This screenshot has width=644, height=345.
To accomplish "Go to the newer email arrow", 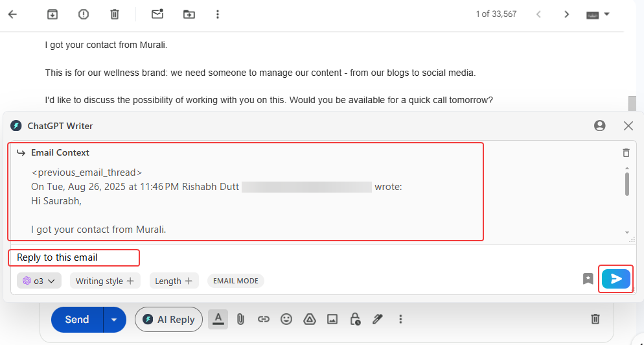I will tap(538, 14).
